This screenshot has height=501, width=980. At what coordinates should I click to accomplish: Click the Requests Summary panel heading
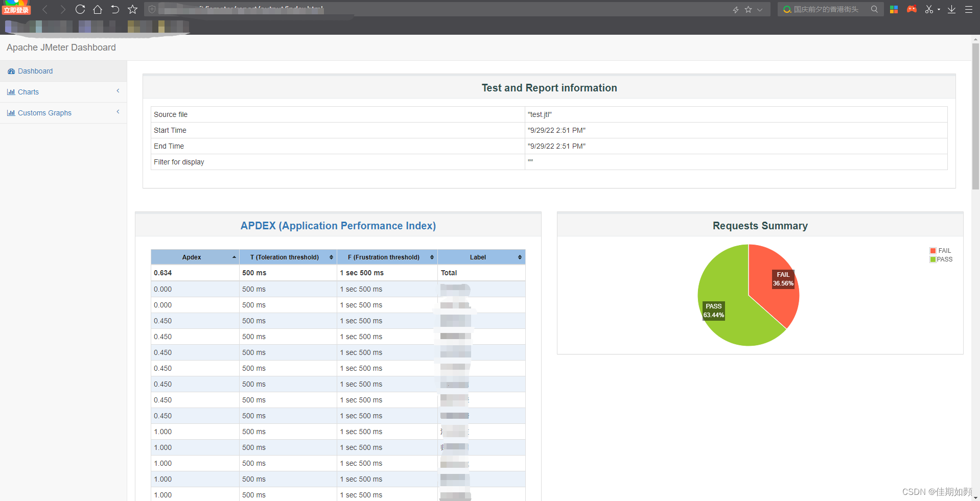(760, 226)
